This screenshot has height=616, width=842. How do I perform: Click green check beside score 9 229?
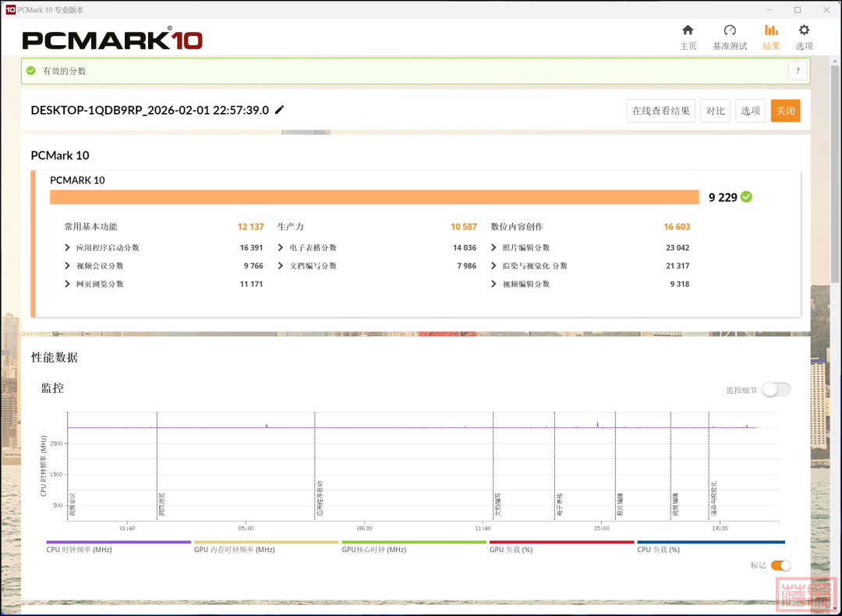746,197
